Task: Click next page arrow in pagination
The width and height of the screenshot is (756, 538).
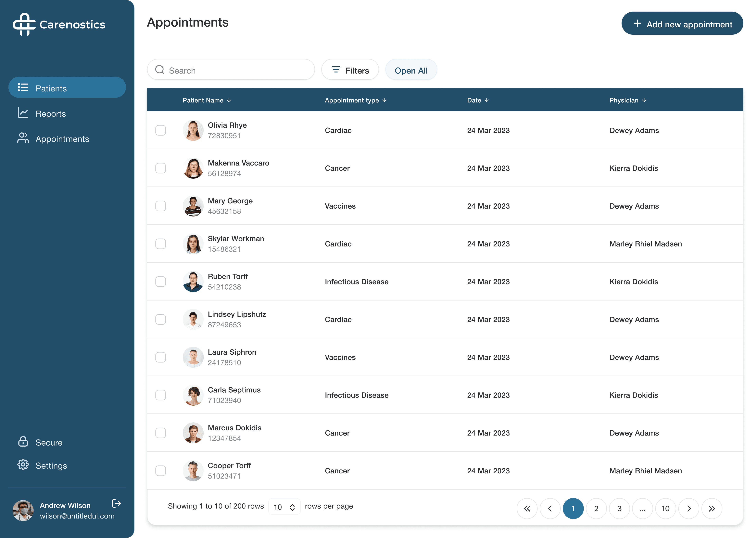Action: click(688, 508)
